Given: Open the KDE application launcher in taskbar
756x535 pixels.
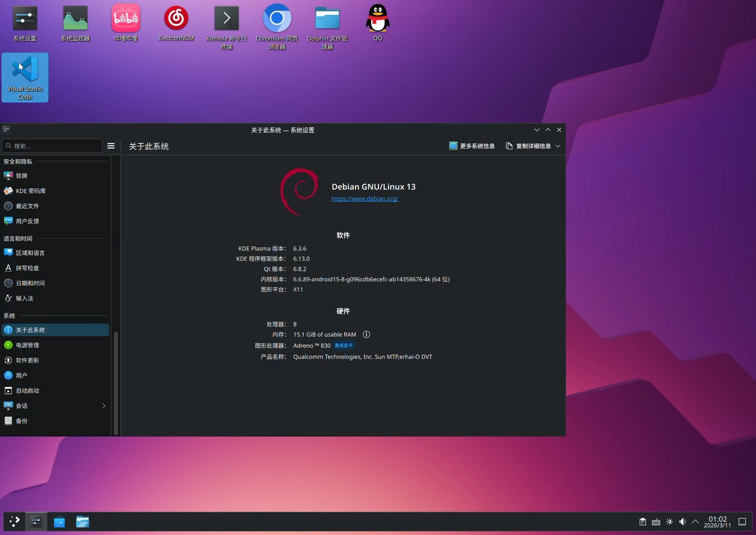Looking at the screenshot, I should pos(14,522).
